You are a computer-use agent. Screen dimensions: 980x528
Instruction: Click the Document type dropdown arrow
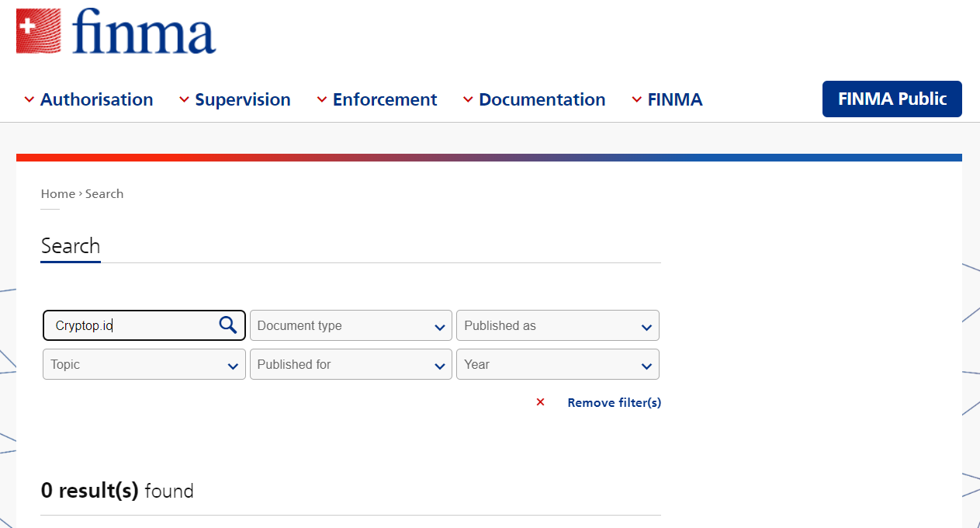[440, 327]
